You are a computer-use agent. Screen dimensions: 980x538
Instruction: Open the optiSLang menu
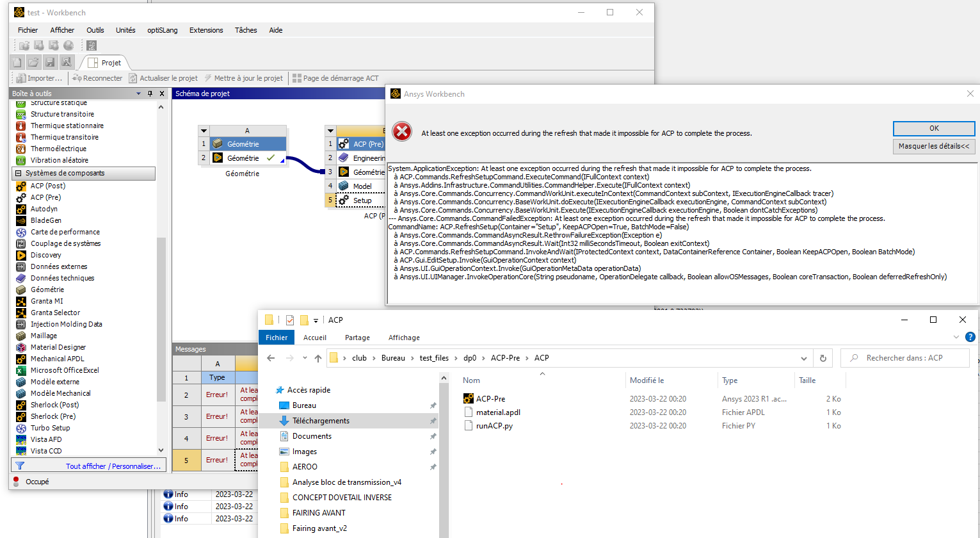pyautogui.click(x=163, y=30)
